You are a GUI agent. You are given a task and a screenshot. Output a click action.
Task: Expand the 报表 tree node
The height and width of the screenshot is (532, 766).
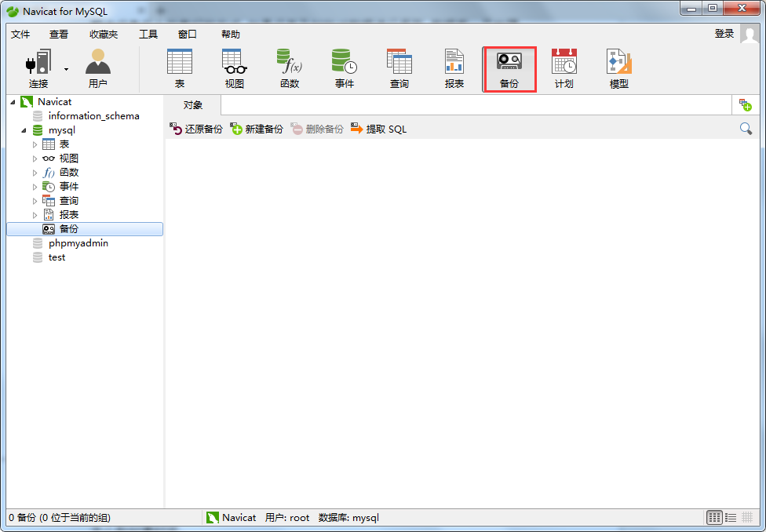click(35, 216)
